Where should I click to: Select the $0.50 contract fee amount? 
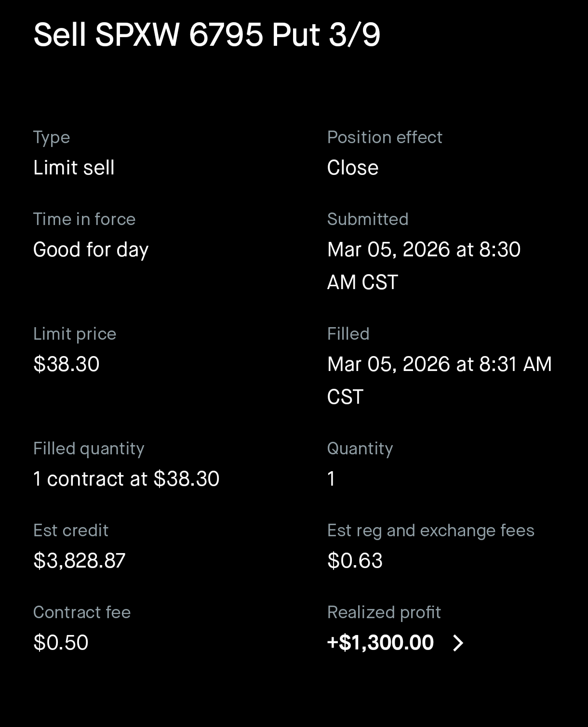[61, 643]
